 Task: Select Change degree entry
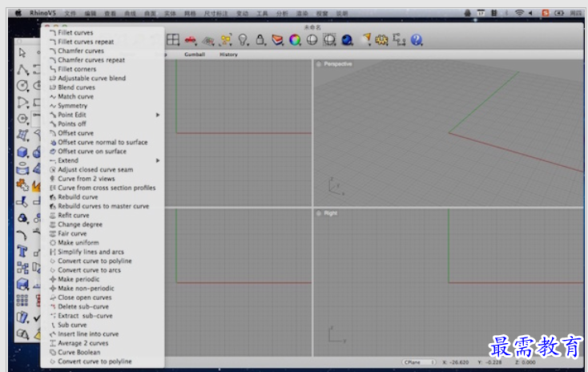point(80,224)
